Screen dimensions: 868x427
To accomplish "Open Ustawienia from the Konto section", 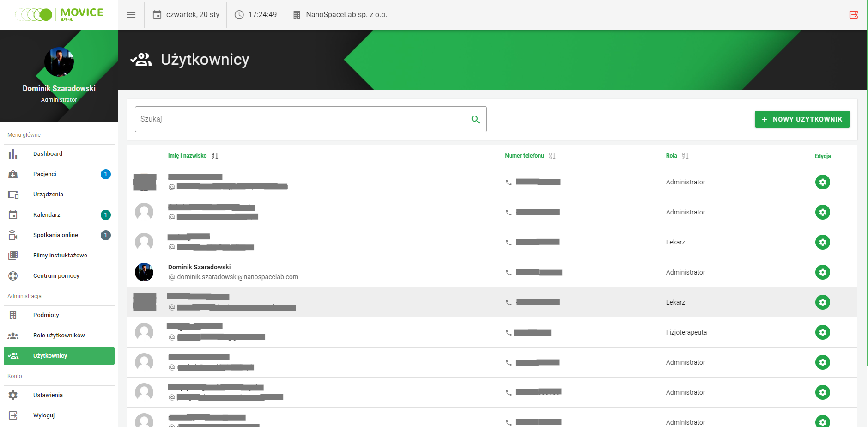I will click(48, 395).
